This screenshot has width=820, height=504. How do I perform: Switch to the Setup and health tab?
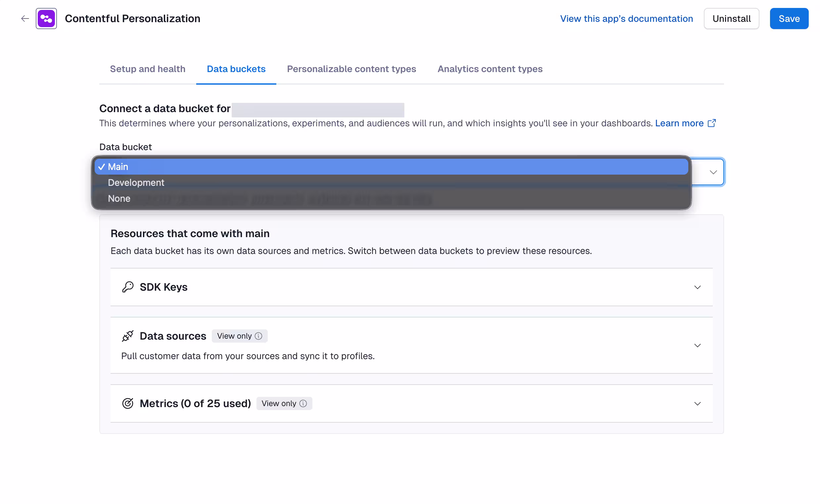[x=148, y=69]
